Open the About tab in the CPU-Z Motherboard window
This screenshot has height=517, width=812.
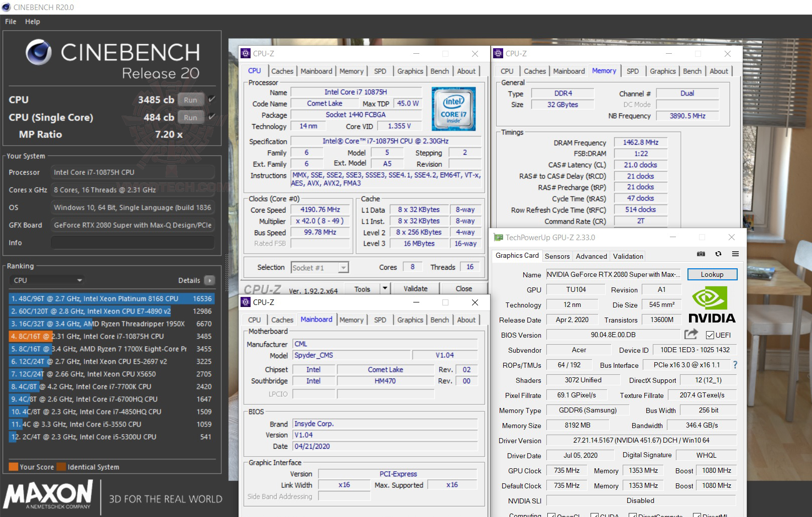tap(467, 320)
